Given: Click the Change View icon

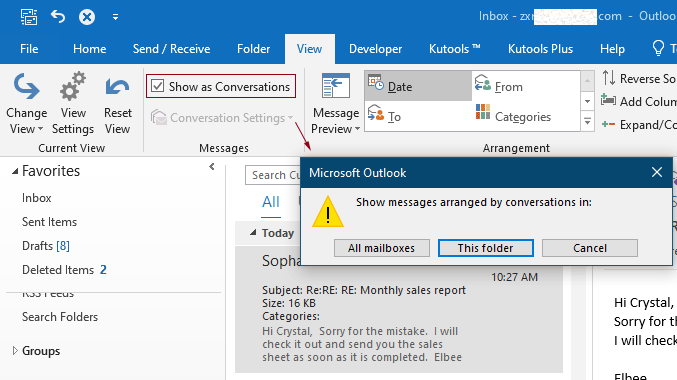Looking at the screenshot, I should [26, 86].
